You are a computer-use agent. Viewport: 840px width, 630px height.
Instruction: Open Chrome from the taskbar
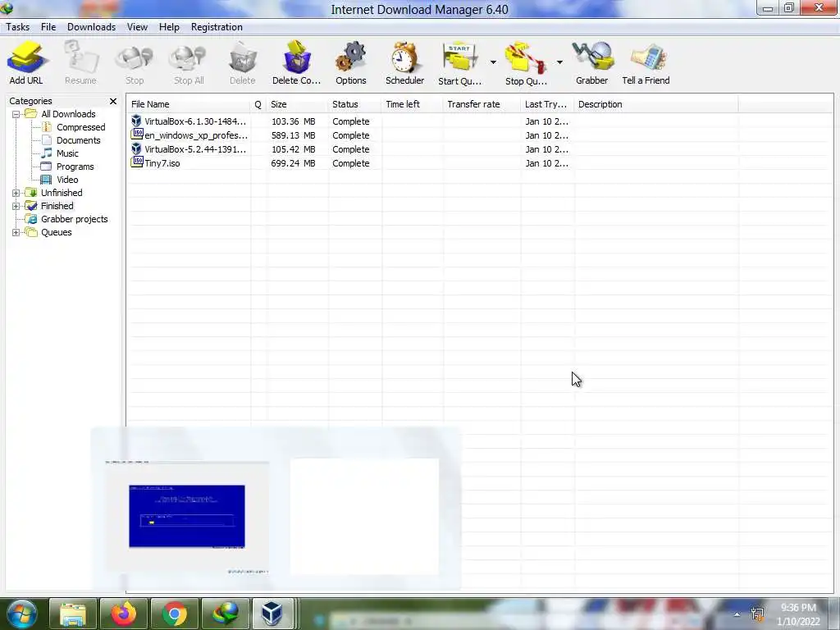[175, 614]
